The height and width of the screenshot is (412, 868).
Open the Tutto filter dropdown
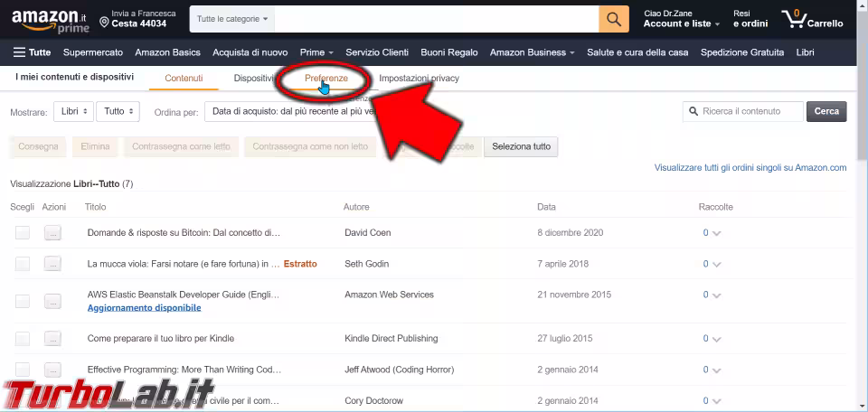pos(118,111)
